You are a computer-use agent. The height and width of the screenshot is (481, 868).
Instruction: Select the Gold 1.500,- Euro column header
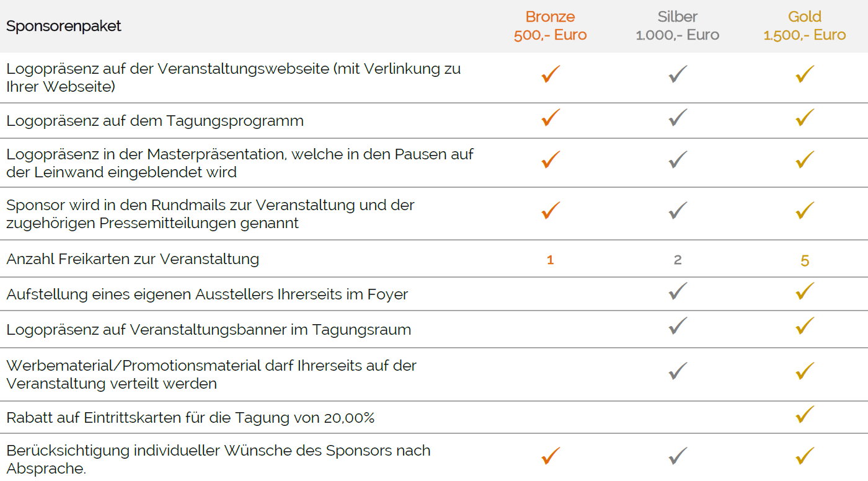(805, 26)
